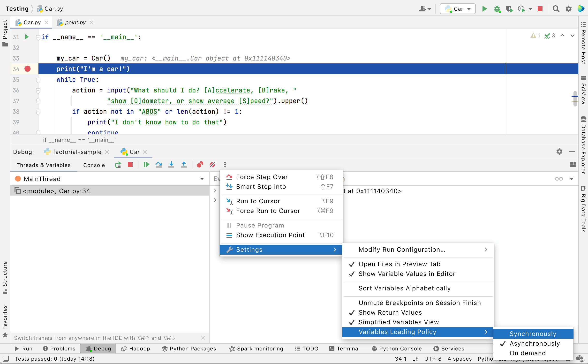Screen dimensions: 588x364
Task: Switch to the point.py tab
Action: pos(75,22)
